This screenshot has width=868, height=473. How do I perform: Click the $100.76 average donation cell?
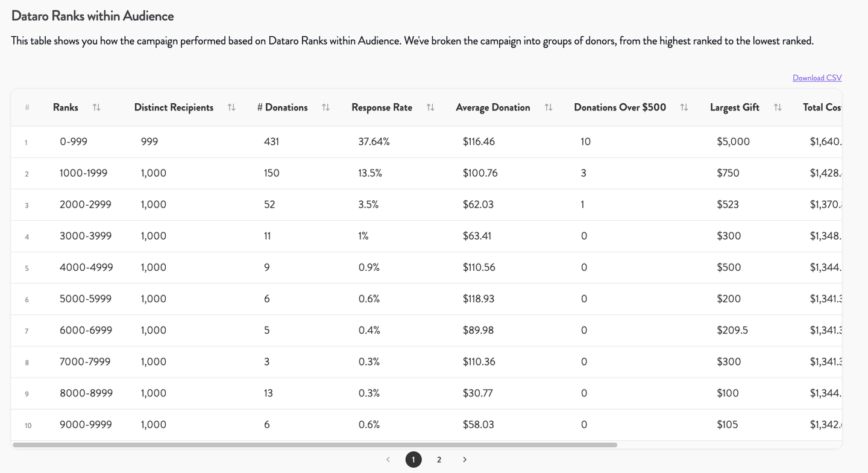(x=480, y=173)
